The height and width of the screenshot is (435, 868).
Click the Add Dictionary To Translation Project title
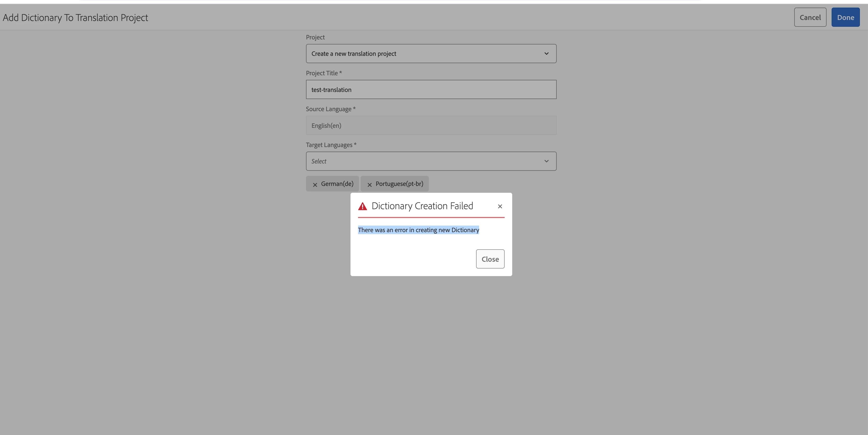76,17
